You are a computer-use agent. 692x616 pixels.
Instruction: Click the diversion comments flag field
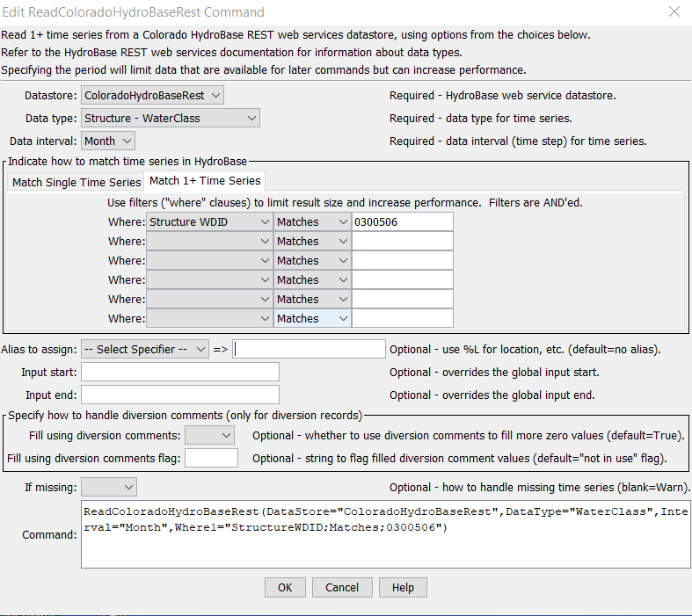(211, 458)
